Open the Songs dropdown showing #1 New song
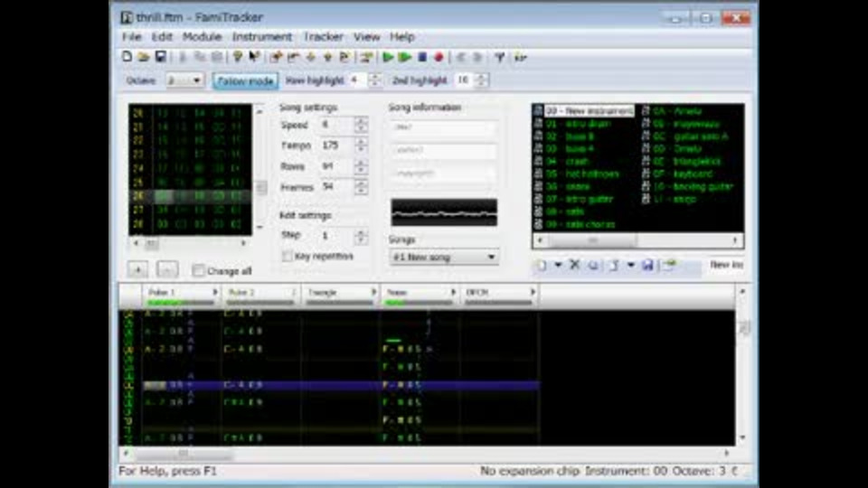 tap(443, 258)
